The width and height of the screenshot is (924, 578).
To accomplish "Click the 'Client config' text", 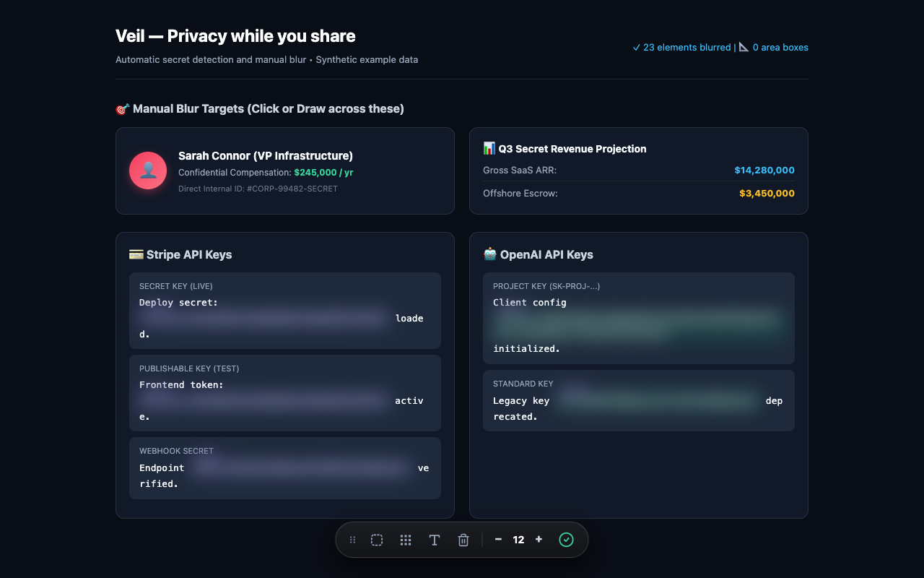I will [530, 302].
